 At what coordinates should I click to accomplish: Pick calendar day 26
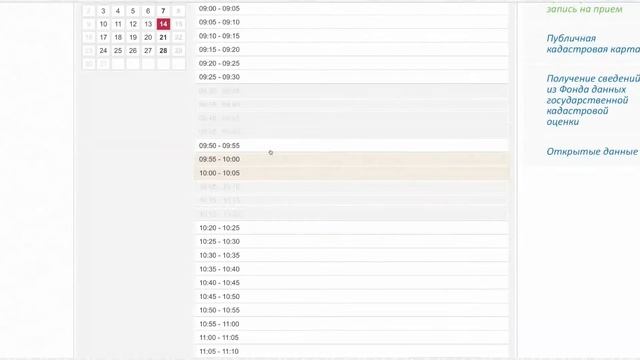coord(133,51)
